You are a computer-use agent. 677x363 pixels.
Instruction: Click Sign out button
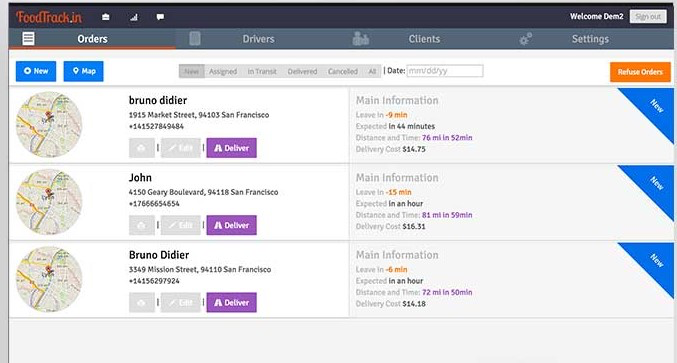[x=648, y=17]
